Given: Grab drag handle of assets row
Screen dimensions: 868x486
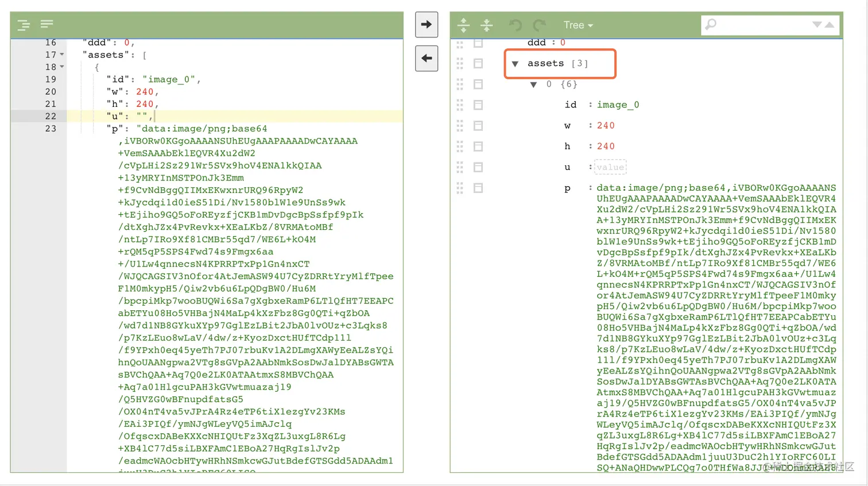Looking at the screenshot, I should coord(460,63).
